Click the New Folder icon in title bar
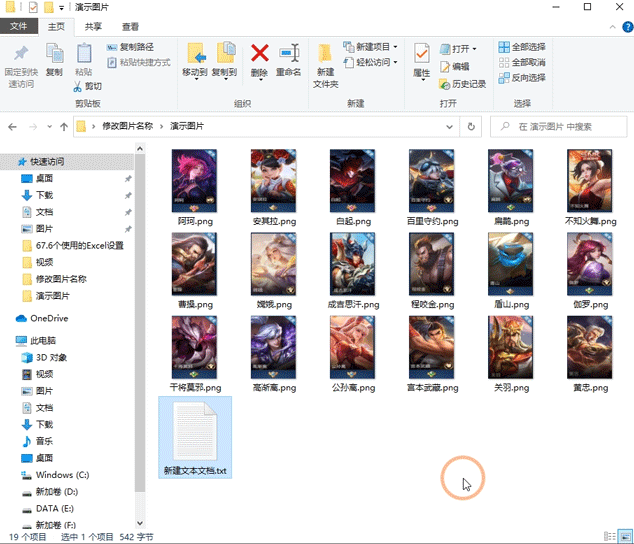Viewport: 634px width, 544px height. pos(49,7)
